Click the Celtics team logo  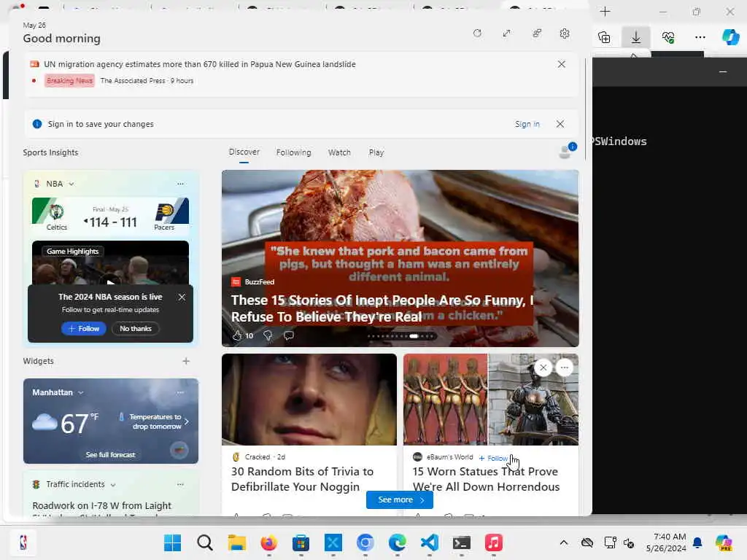pos(57,212)
